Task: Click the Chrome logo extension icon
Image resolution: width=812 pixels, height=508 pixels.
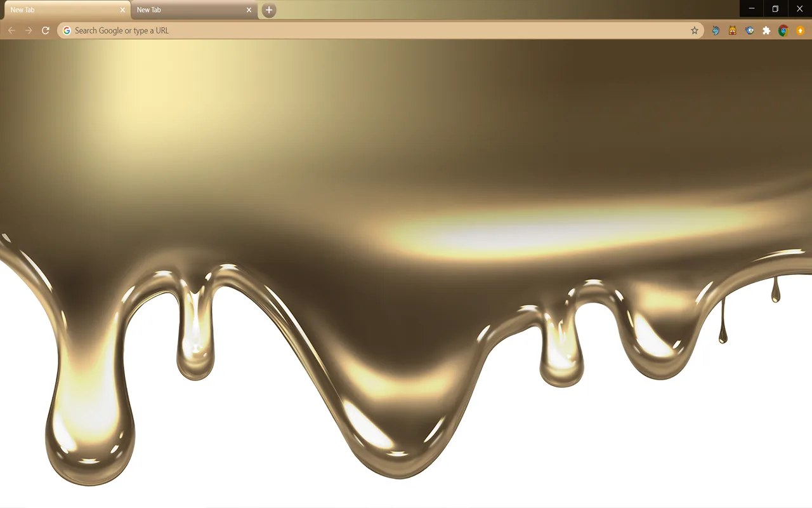Action: tap(783, 30)
